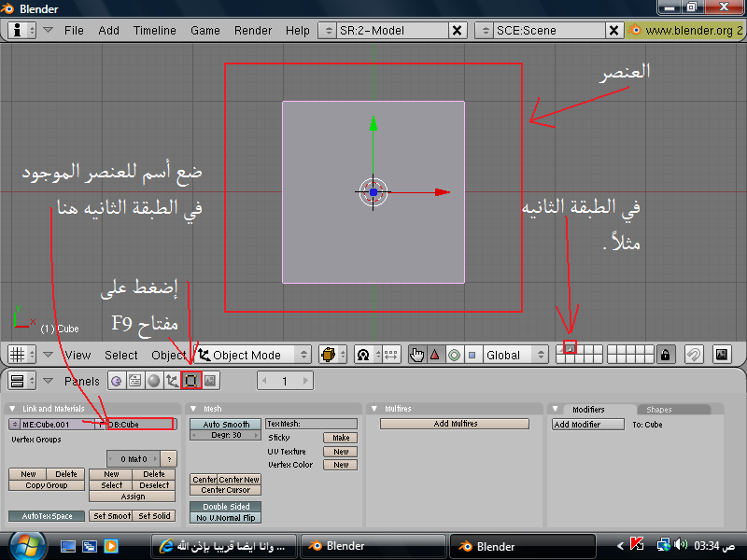Open the Global orientation dropdown
Viewport: 747px width, 560px height.
[514, 355]
